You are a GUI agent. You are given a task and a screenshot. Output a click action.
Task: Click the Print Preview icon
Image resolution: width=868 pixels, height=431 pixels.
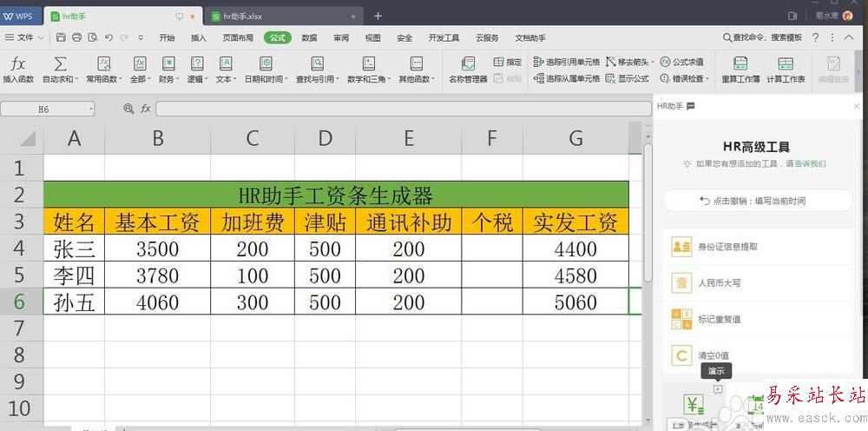[93, 37]
